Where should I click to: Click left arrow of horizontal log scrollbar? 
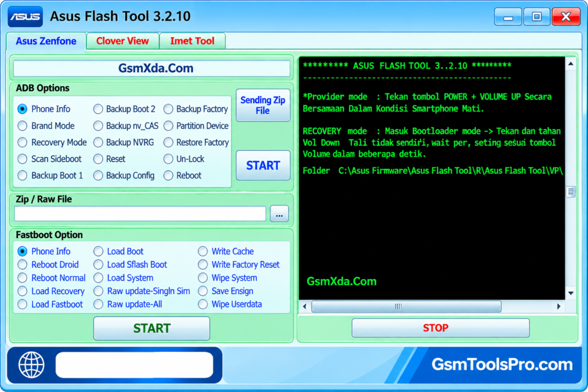point(304,306)
